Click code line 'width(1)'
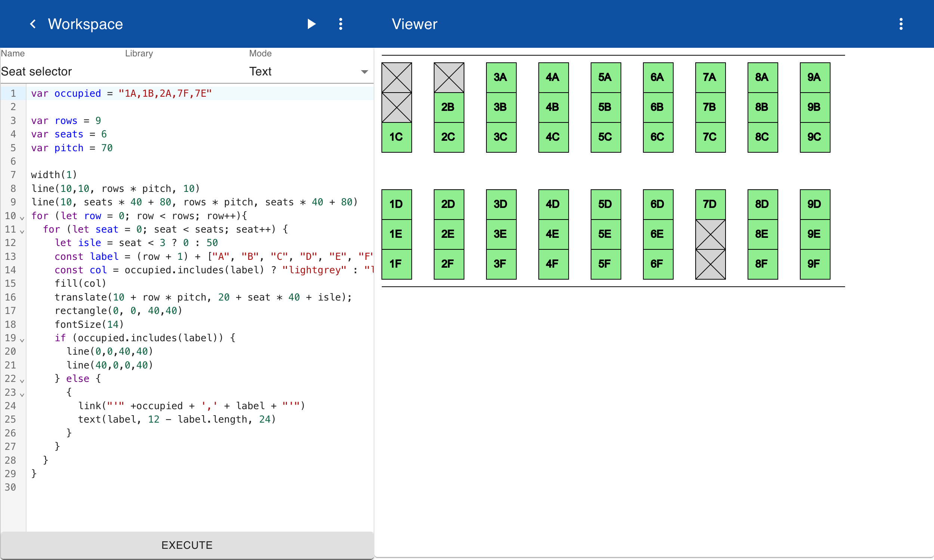The height and width of the screenshot is (560, 934). pyautogui.click(x=54, y=175)
